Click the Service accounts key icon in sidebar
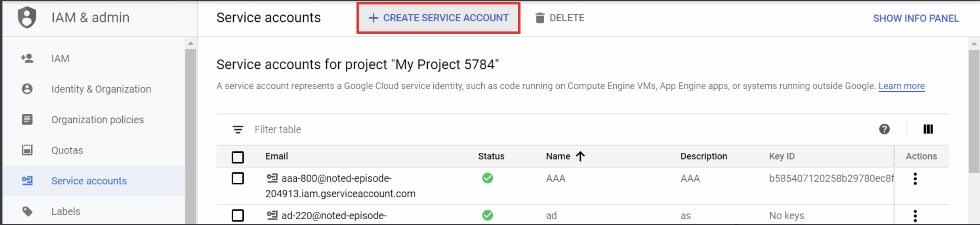The image size is (980, 225). coord(27,181)
